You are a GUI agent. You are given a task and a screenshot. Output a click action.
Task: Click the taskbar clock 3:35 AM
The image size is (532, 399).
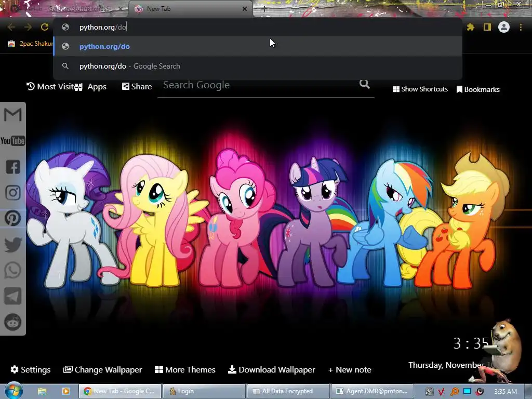pyautogui.click(x=506, y=392)
